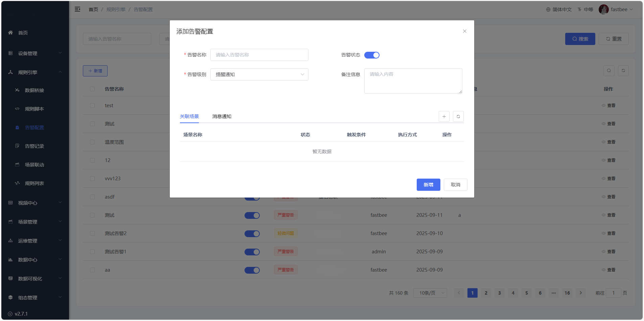Screen dimensions: 644x321
Task: Open 告警记录 in the sidebar
Action: [x=34, y=146]
